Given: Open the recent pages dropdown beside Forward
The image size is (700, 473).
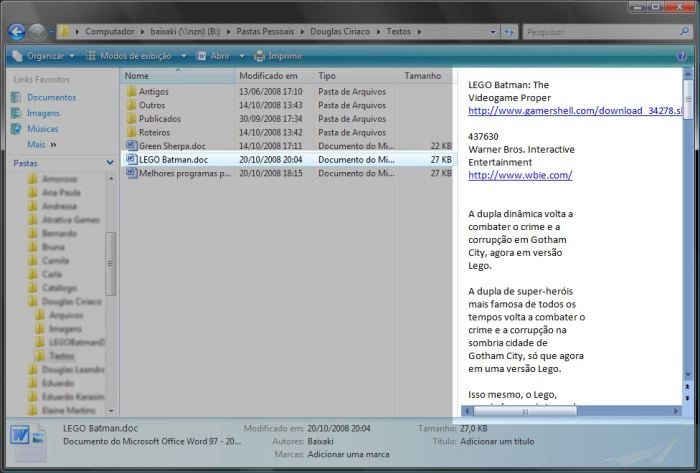Looking at the screenshot, I should click(x=50, y=32).
